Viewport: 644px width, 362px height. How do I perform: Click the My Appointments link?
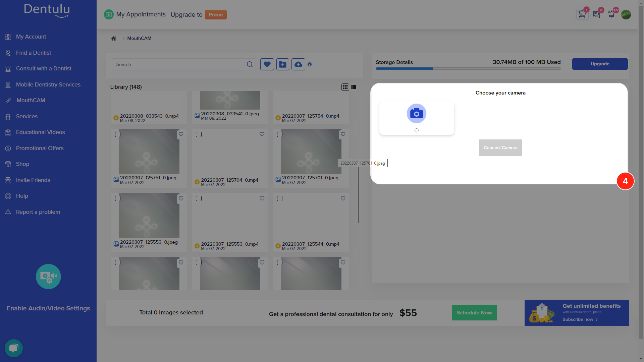coord(141,14)
